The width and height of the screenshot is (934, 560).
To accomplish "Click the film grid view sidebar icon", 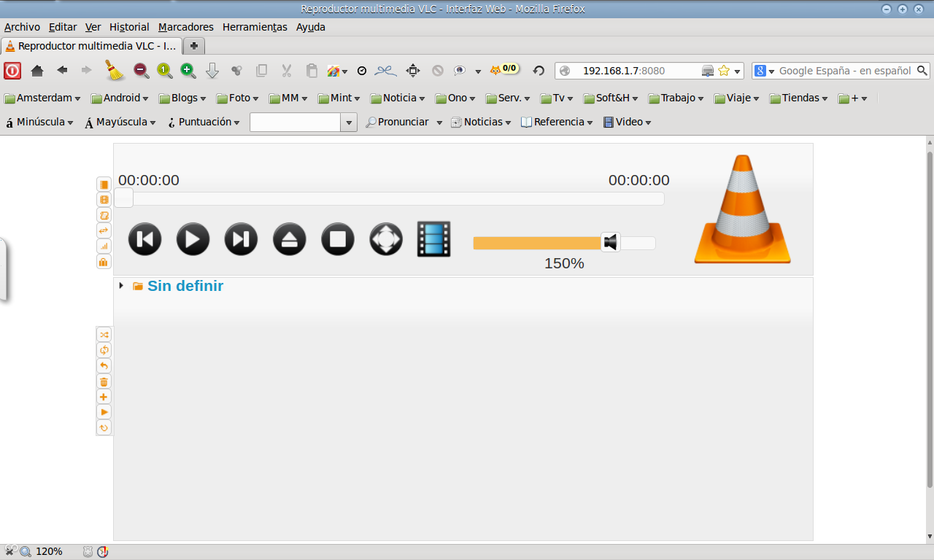I will pyautogui.click(x=104, y=200).
